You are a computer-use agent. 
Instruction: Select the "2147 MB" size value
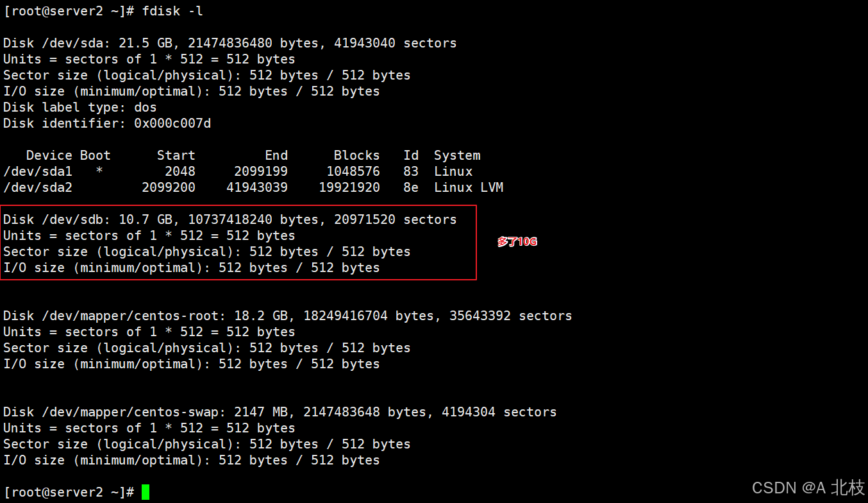(261, 412)
